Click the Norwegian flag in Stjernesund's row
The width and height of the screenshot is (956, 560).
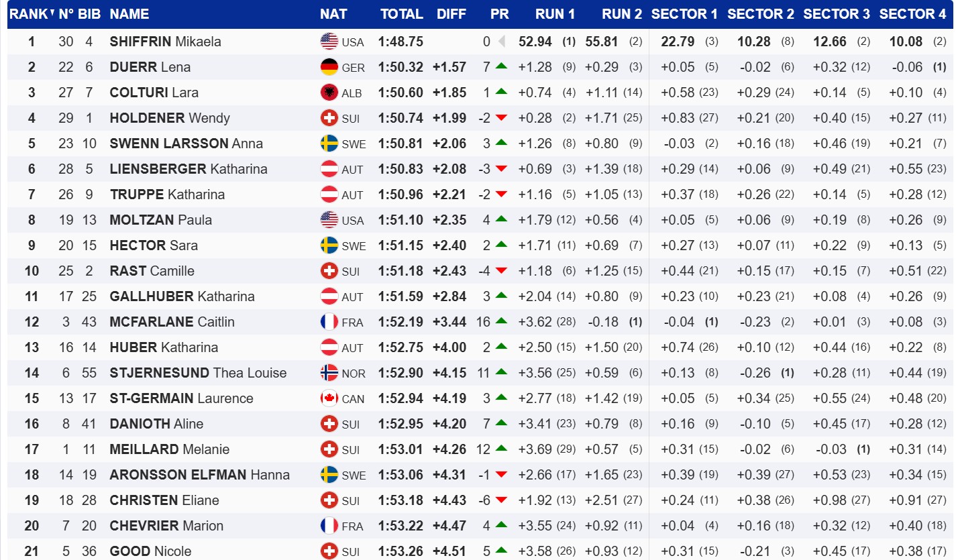point(329,373)
